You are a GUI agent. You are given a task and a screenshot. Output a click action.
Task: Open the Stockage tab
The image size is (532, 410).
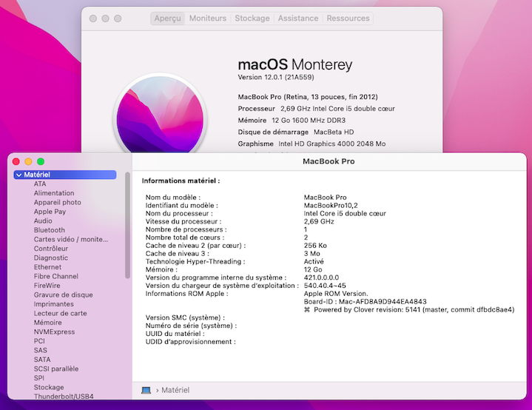[x=252, y=19]
